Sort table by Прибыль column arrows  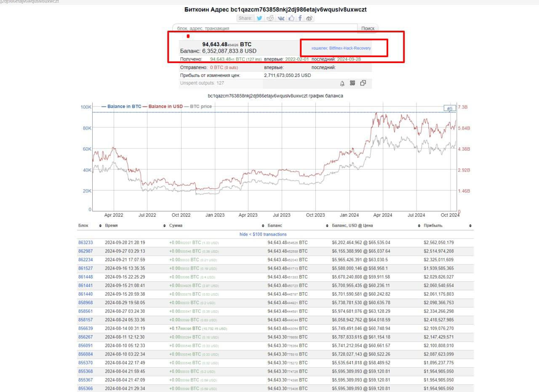(x=470, y=226)
